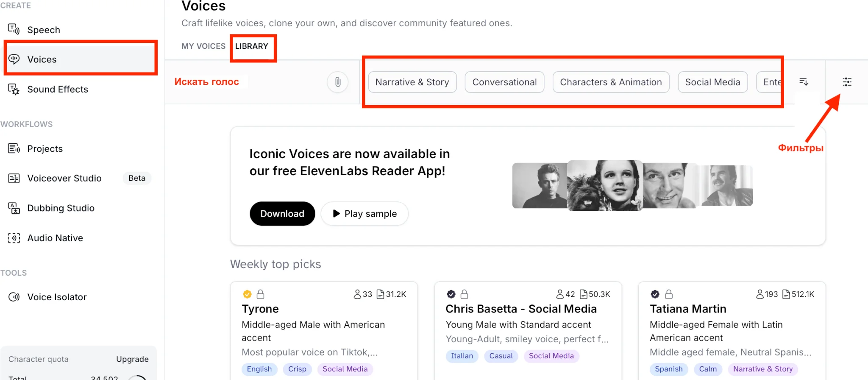Click the lock icon on Tyrone card
The image size is (868, 380).
click(261, 294)
